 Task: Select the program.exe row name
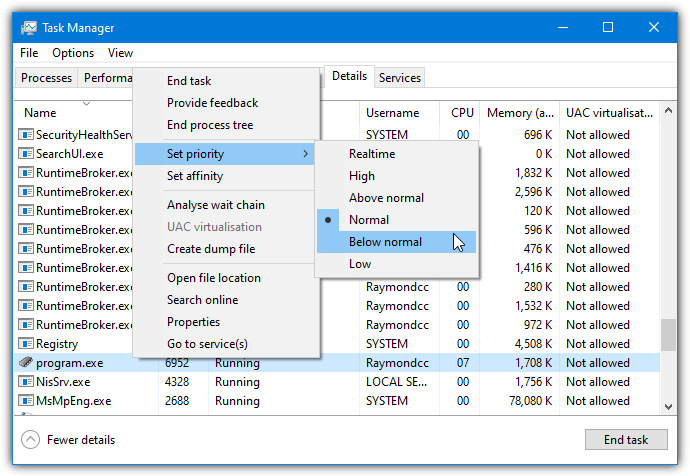(70, 363)
